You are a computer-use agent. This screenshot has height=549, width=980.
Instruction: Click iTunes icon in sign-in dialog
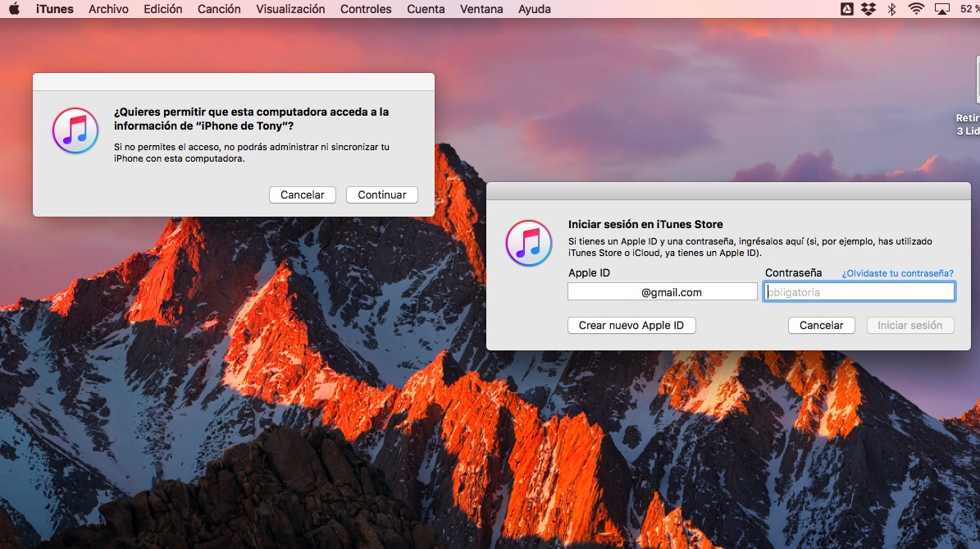coord(529,243)
